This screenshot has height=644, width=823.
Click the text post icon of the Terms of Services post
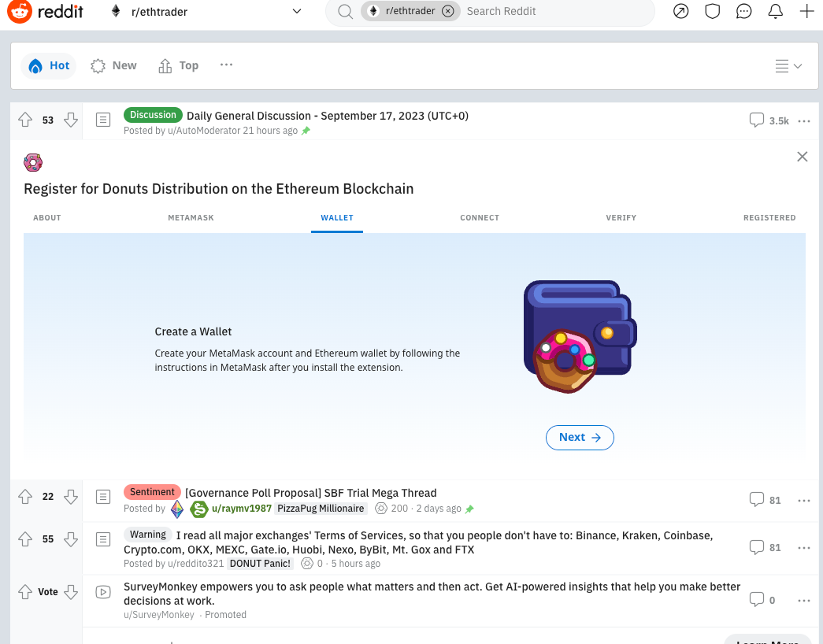click(x=103, y=539)
